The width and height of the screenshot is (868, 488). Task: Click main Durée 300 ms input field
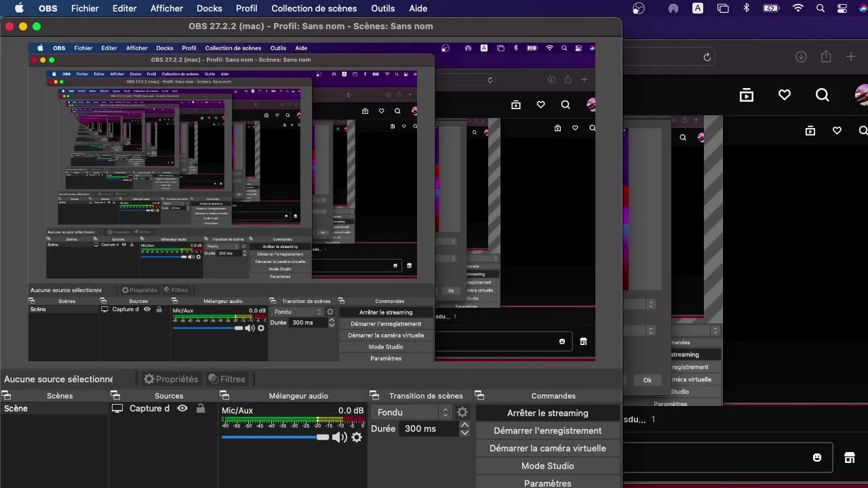click(429, 429)
